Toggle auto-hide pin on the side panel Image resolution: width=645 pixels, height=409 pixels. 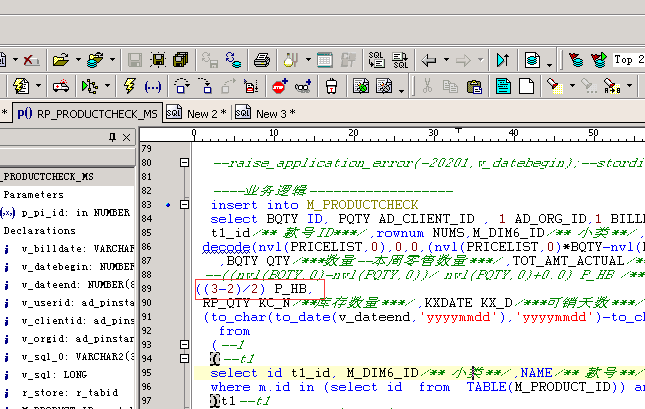tap(110, 137)
